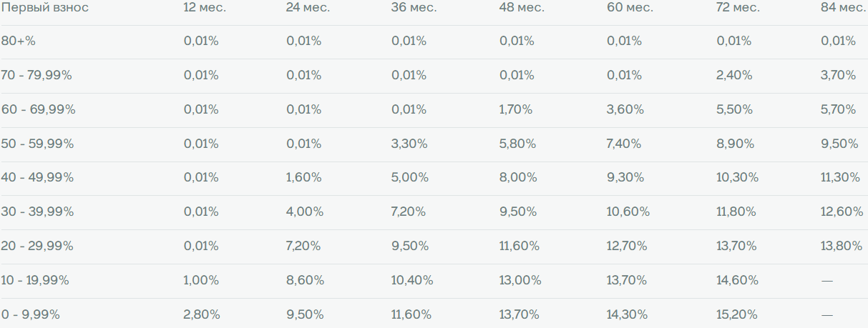Click the 2,80% rate cell
The image size is (868, 328).
pos(202,314)
